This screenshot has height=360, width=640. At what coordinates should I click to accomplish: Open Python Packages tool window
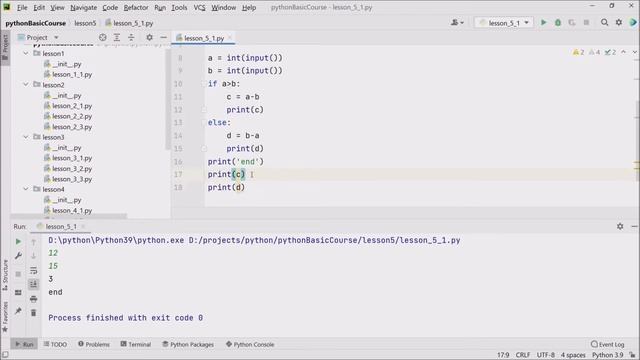[x=188, y=344]
